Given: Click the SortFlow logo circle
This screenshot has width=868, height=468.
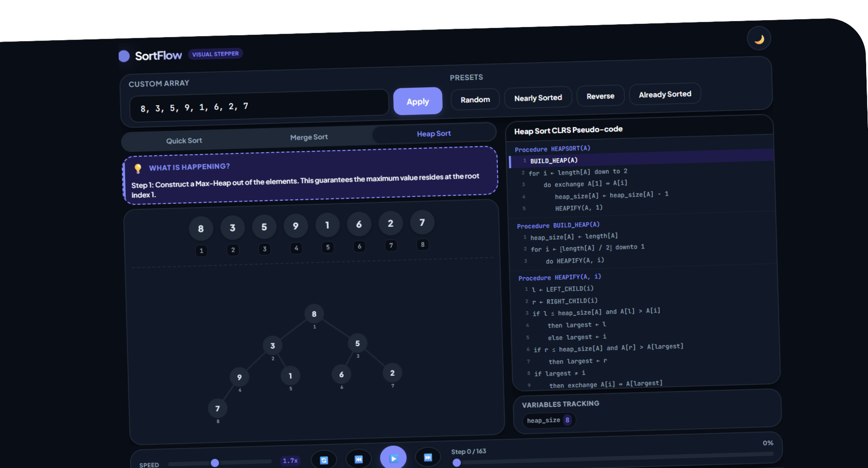Looking at the screenshot, I should pos(124,56).
